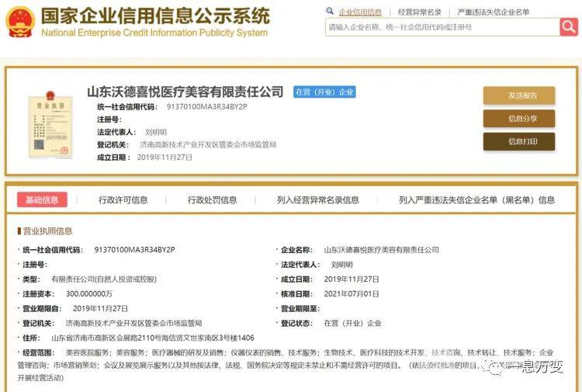Click the 营业期限自 date value
The width and height of the screenshot is (582, 392).
[x=101, y=308]
